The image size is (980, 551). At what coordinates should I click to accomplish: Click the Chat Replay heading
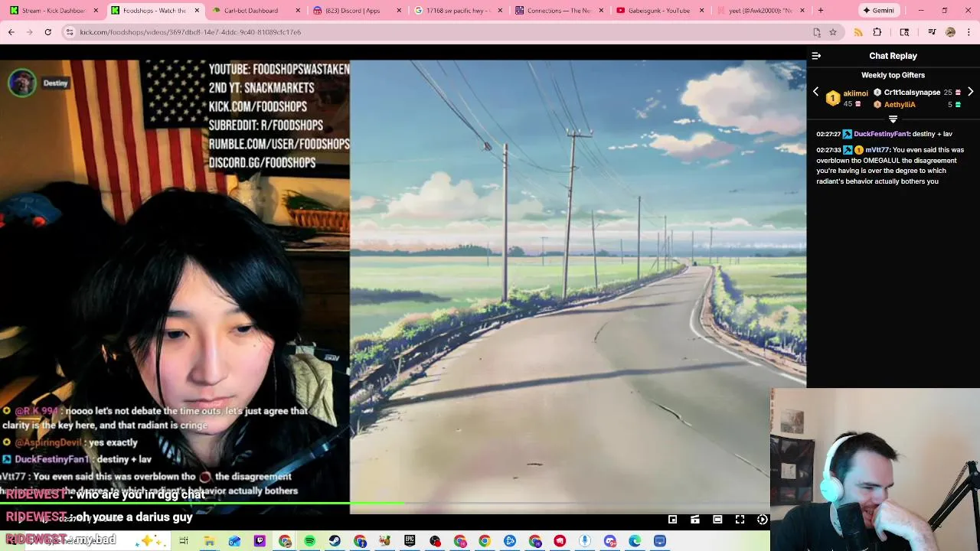tap(893, 56)
